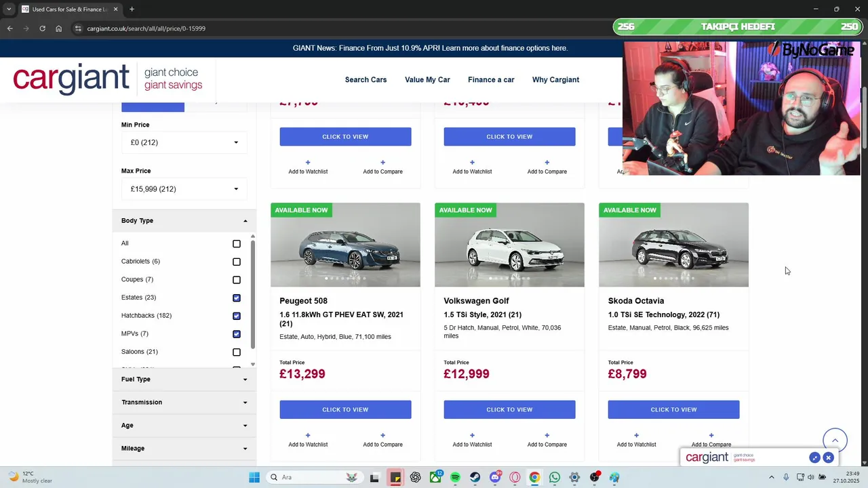Open Value My Car menu

click(x=427, y=80)
